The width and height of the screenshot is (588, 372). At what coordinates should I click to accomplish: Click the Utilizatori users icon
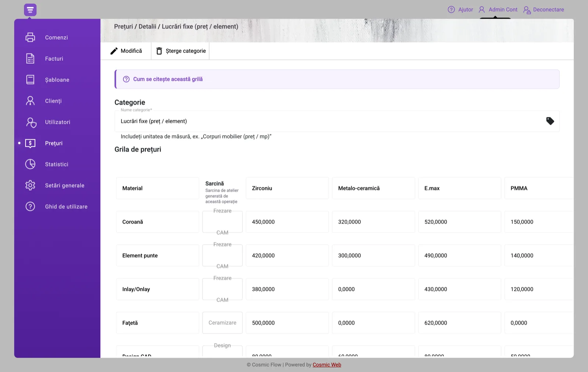point(31,122)
